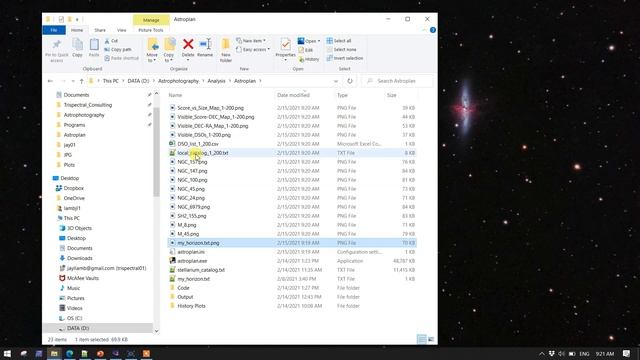This screenshot has width=640, height=360.
Task: Click the Rename ribbon icon
Action: click(x=205, y=44)
